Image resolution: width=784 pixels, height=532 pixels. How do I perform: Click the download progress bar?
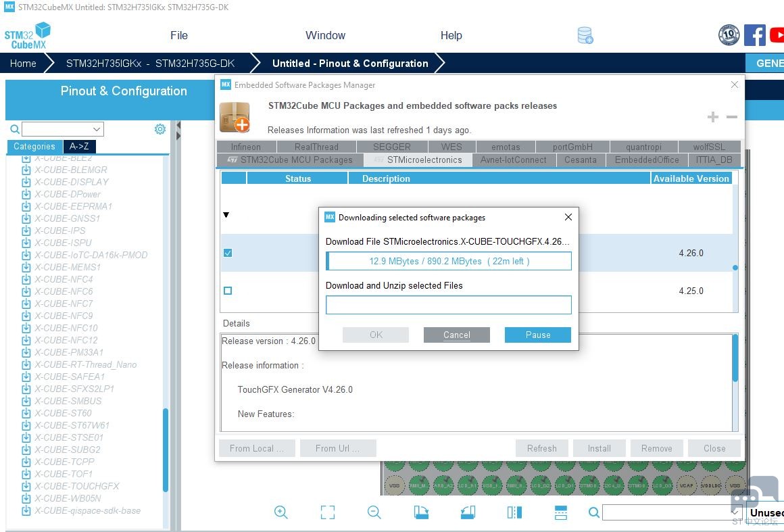[449, 261]
